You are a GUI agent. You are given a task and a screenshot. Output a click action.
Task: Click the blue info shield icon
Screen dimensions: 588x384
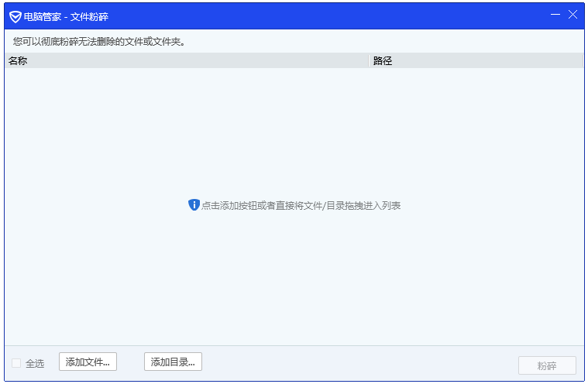194,205
